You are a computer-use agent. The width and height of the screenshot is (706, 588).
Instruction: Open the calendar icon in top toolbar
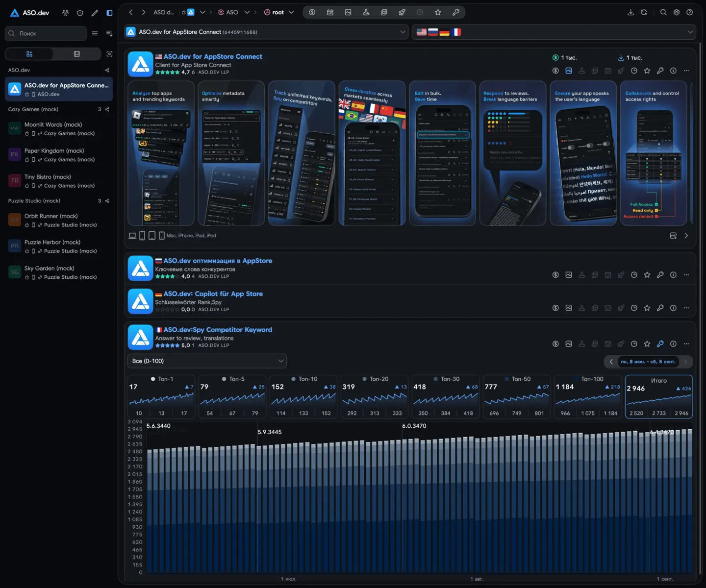coord(330,12)
